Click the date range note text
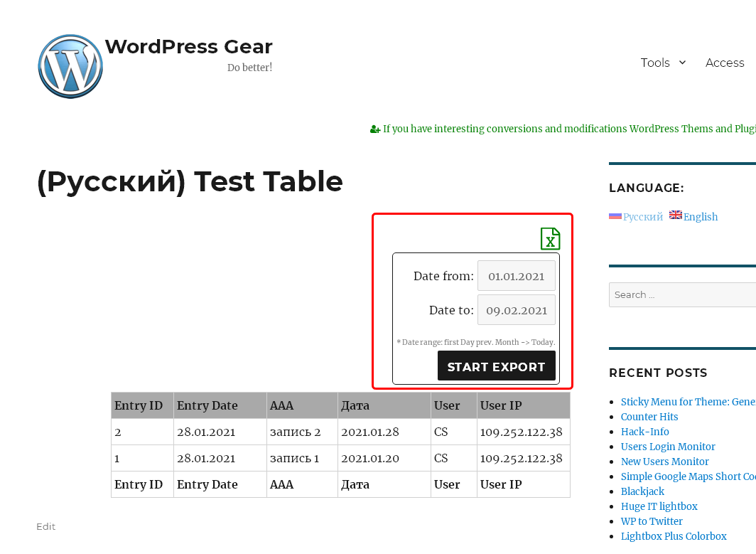This screenshot has height=554, width=756. point(476,342)
